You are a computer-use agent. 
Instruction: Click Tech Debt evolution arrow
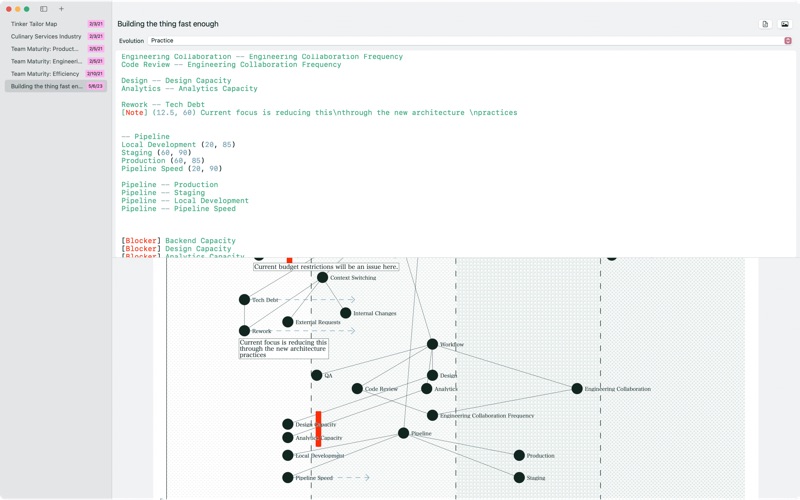[x=319, y=299]
